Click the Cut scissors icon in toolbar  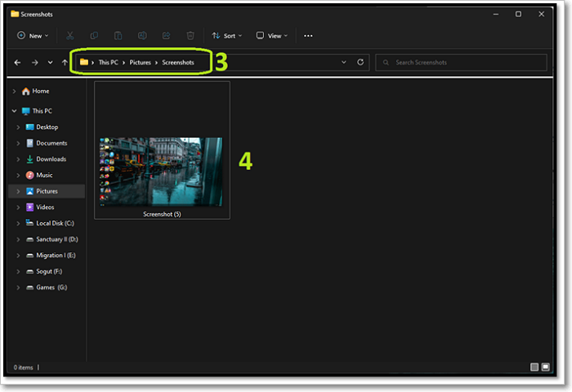pyautogui.click(x=70, y=36)
